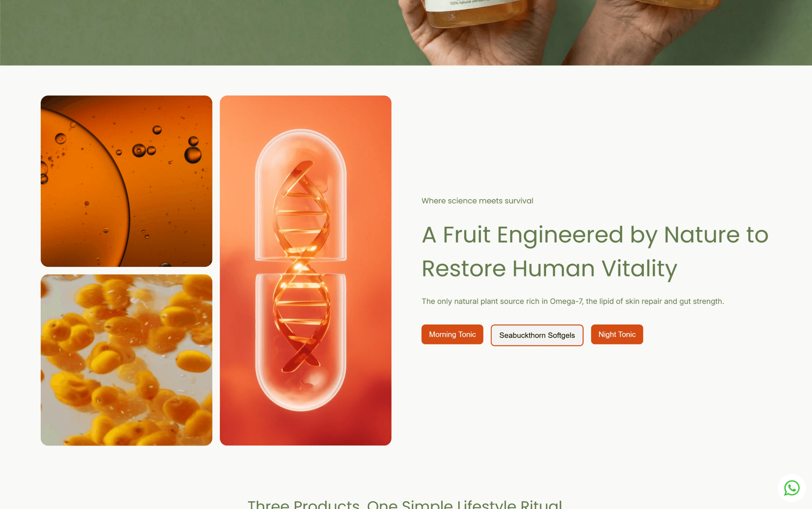Click the Morning Tonic button
812x509 pixels.
click(452, 334)
